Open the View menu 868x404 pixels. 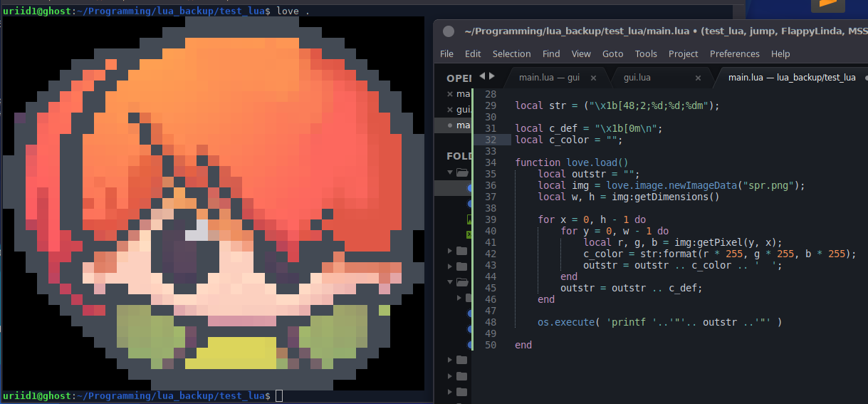(581, 53)
